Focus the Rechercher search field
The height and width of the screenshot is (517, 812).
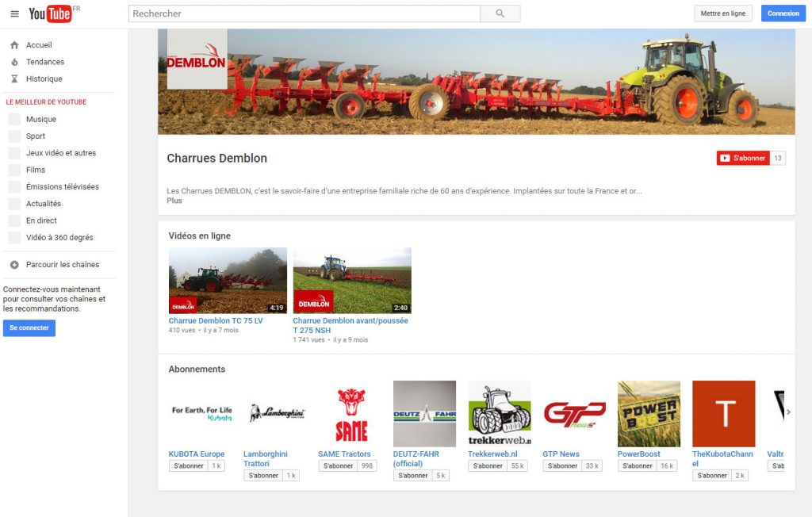(304, 13)
